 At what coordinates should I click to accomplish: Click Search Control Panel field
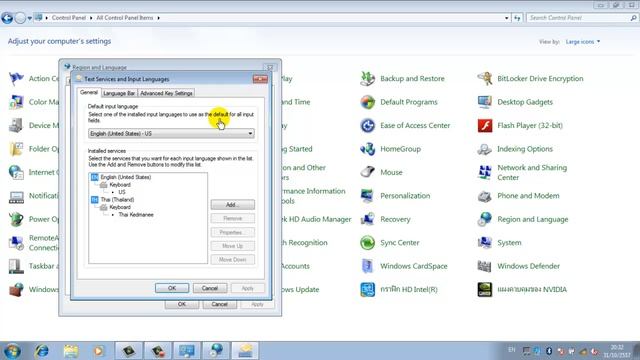(x=582, y=18)
